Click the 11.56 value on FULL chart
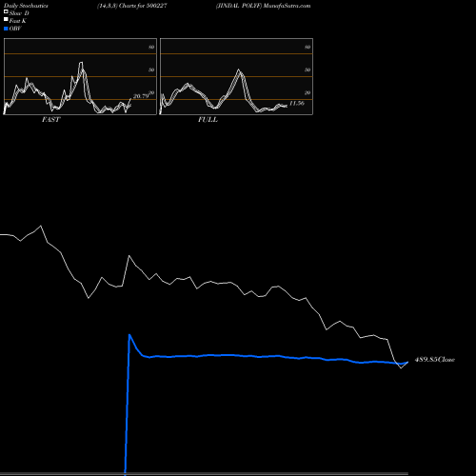 pos(297,103)
